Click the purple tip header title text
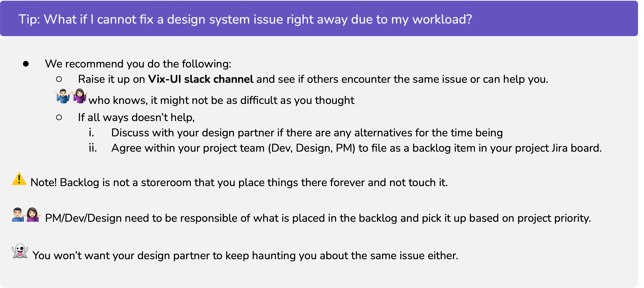The image size is (644, 288). point(245,19)
